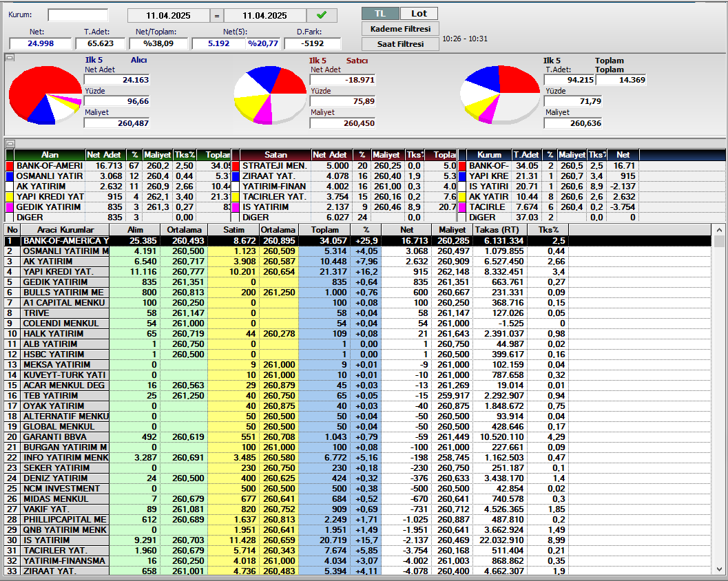Viewport: 728px width, 581px height.
Task: Collapse the pie chart summary panel
Action: 10,58
